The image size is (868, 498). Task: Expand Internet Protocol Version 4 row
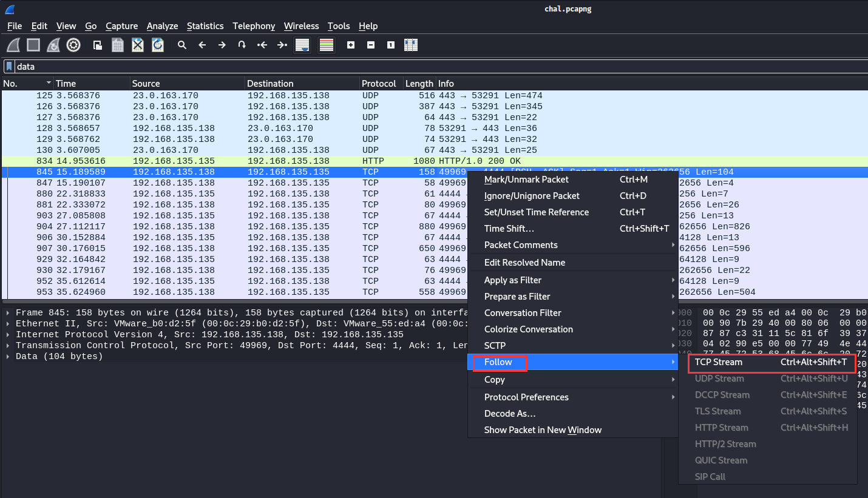[x=8, y=335]
